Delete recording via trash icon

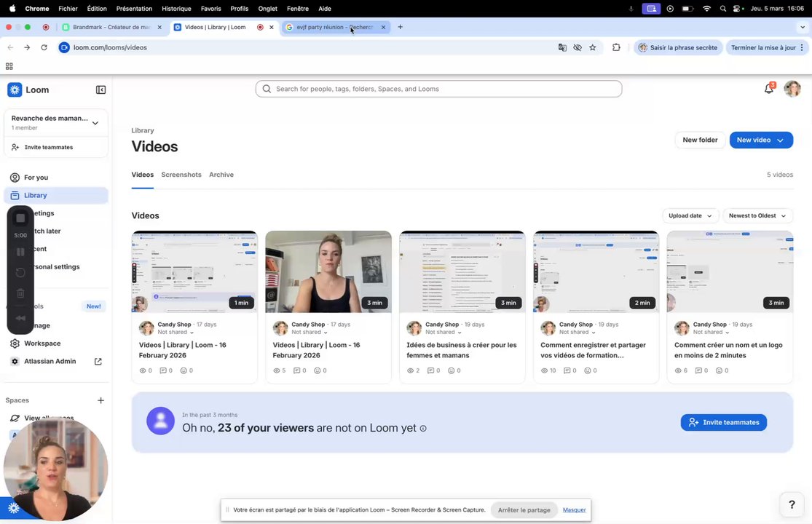click(x=20, y=293)
